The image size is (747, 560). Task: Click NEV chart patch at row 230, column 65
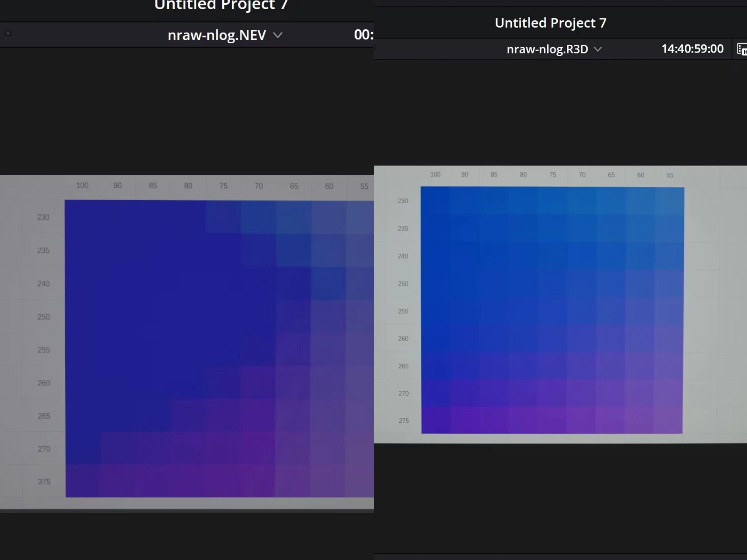pyautogui.click(x=294, y=217)
